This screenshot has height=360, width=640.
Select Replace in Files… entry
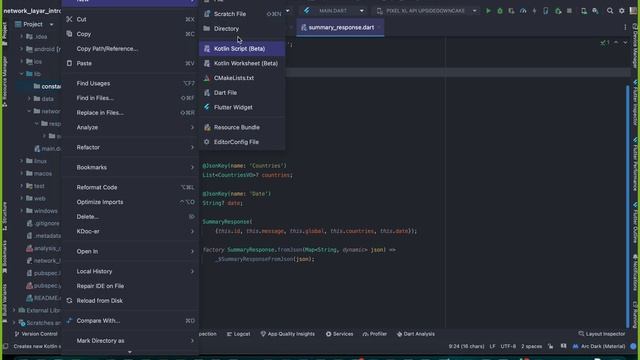[130, 113]
